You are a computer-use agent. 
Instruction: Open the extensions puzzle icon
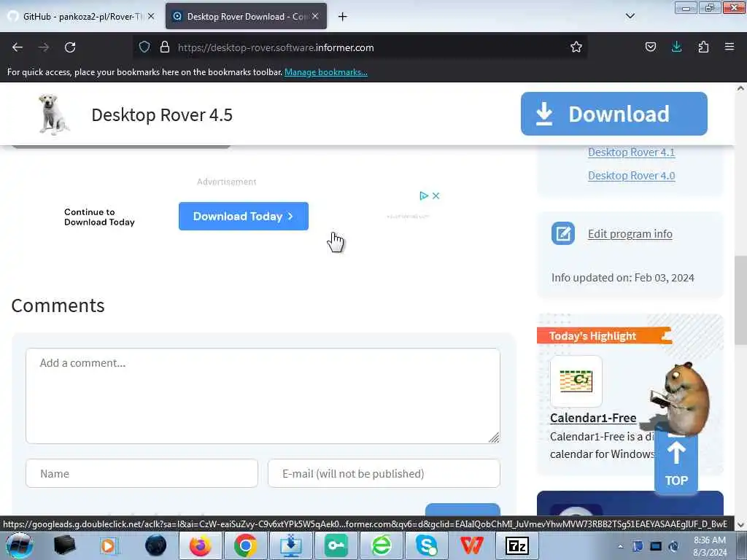tap(703, 47)
